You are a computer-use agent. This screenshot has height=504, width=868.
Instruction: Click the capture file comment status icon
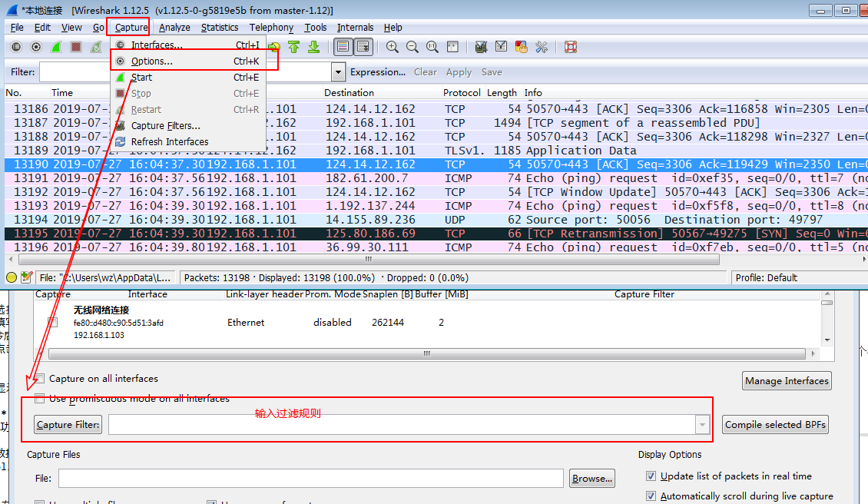[x=26, y=277]
